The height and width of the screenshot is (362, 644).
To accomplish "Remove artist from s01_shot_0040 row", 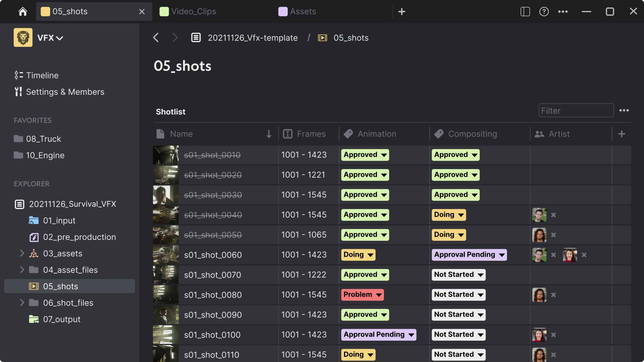I will click(553, 215).
